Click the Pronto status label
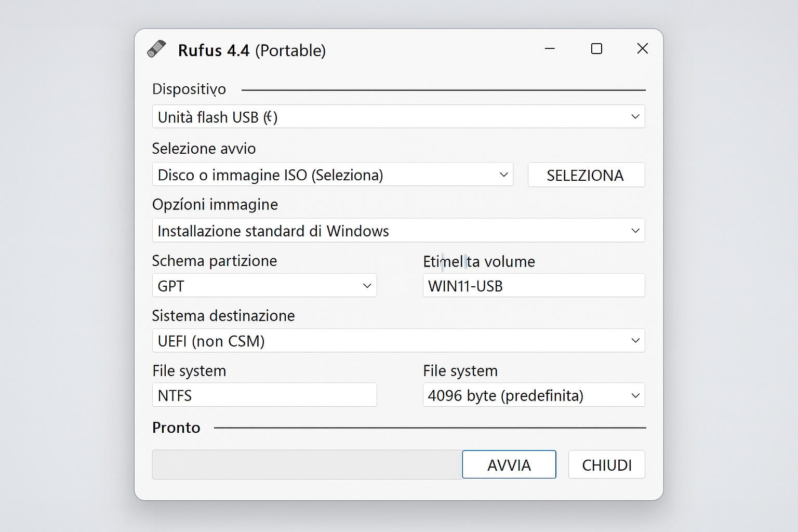Screen dimensions: 798x532 (x=176, y=428)
